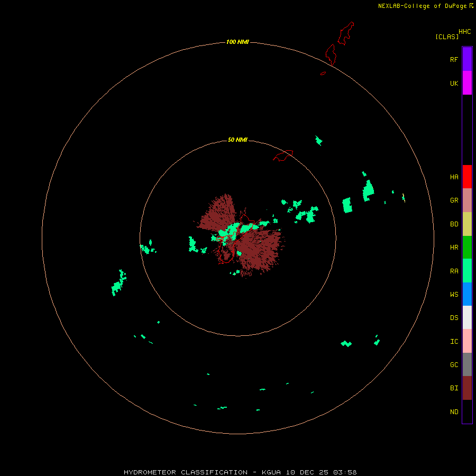Screen dimensions: 476x476
Task: Select the HA red legend swatch
Action: 467,177
